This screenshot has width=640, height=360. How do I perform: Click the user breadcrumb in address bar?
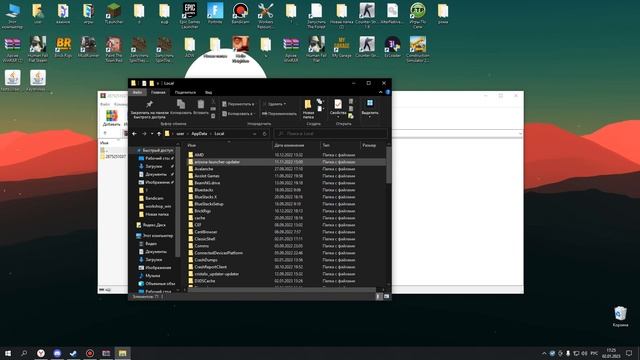180,133
